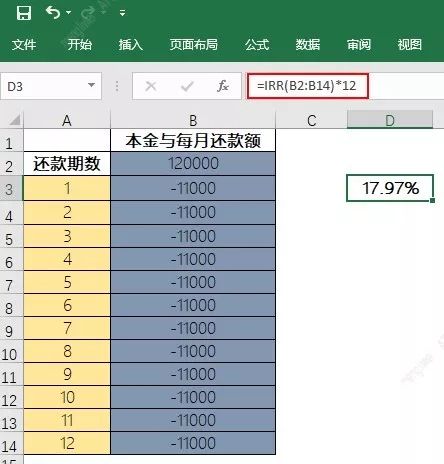Click the Save floppy disk icon

[24, 13]
